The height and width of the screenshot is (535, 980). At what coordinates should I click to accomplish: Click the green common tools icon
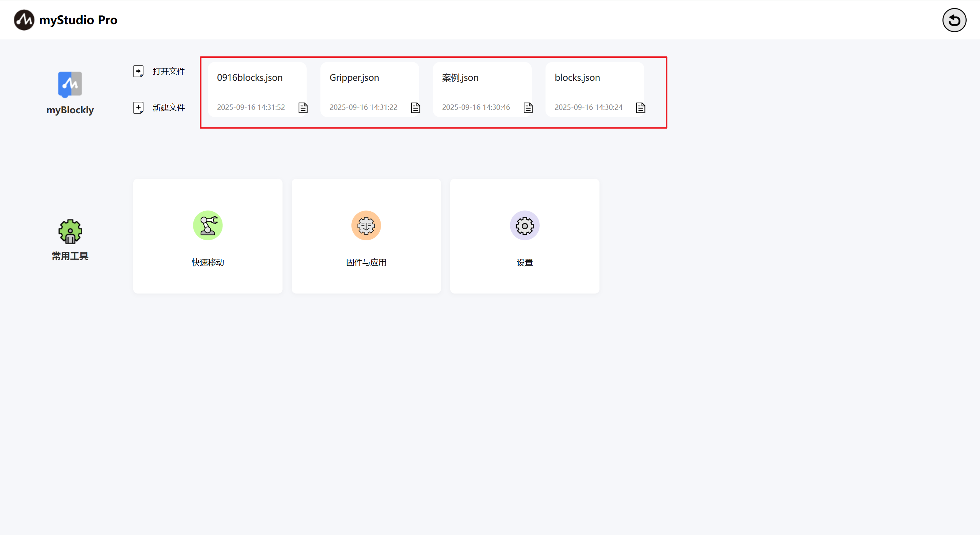pos(70,232)
